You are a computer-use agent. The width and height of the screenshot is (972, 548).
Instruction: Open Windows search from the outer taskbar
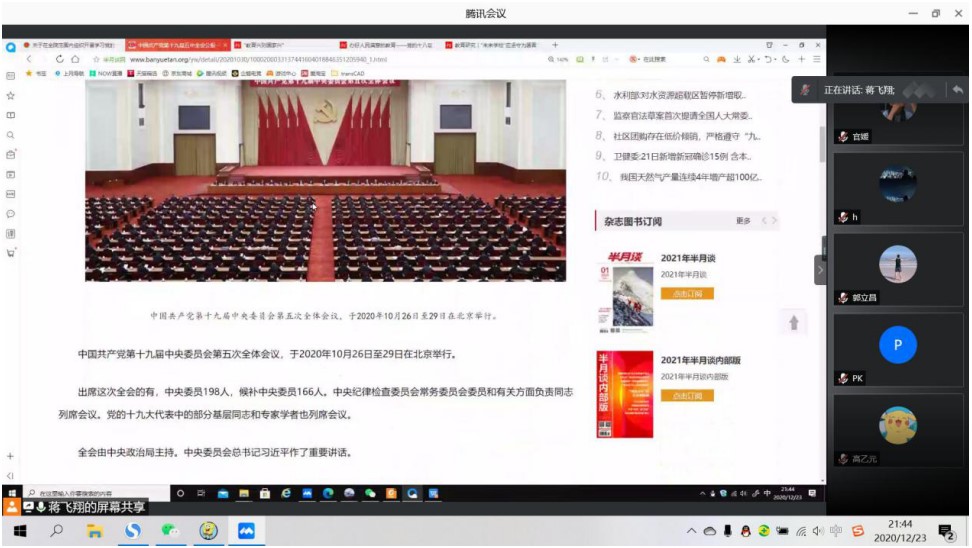tap(56, 531)
